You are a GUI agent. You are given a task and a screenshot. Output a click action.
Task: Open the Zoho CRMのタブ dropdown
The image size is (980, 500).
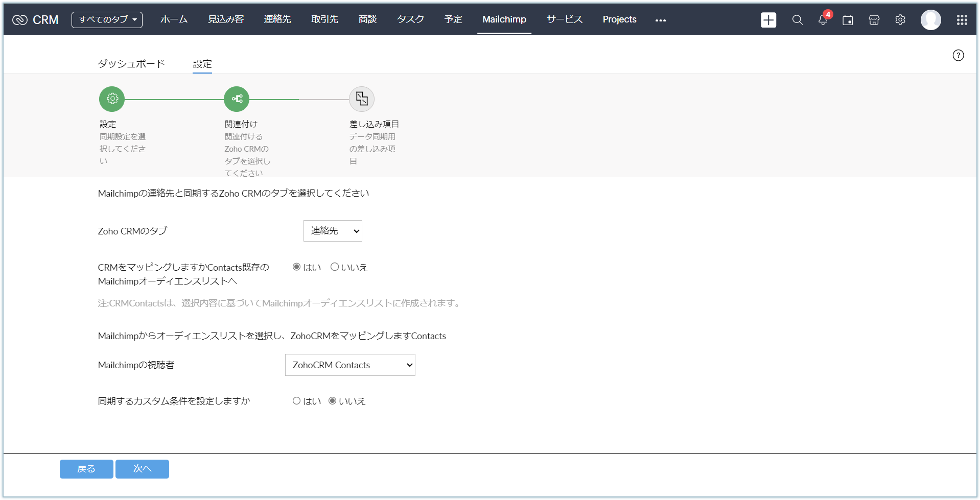333,231
